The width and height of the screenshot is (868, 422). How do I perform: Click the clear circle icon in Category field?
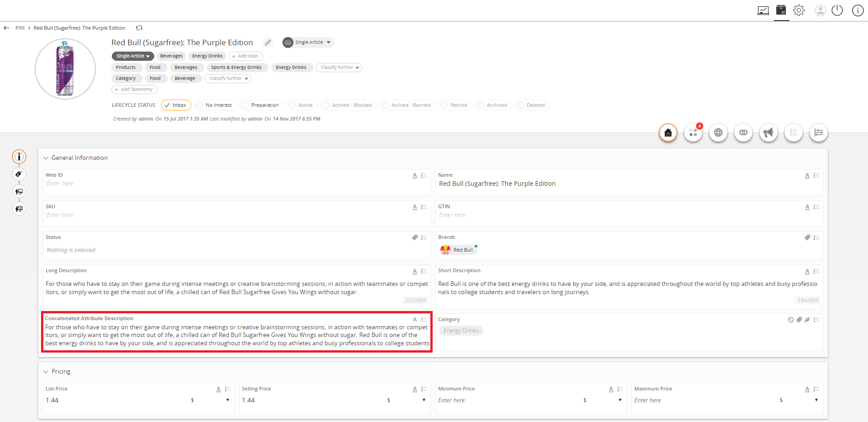point(791,320)
